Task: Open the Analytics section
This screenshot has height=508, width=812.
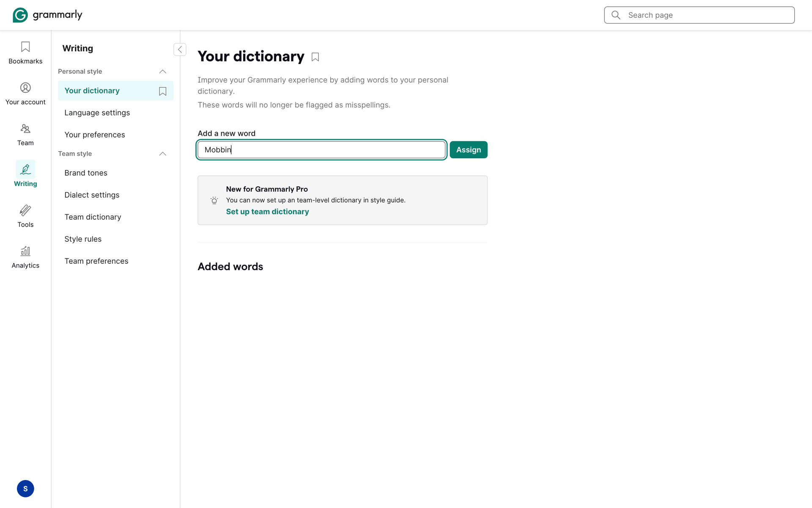Action: pos(25,257)
